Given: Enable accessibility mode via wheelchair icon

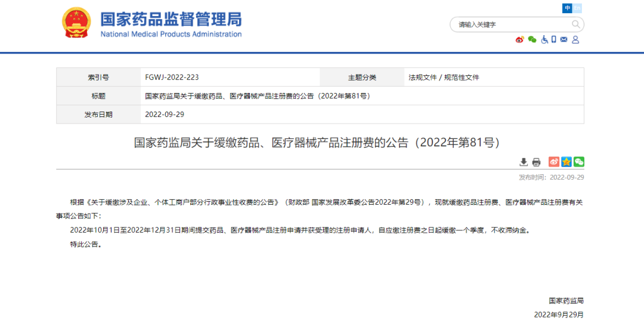Looking at the screenshot, I should click(544, 39).
